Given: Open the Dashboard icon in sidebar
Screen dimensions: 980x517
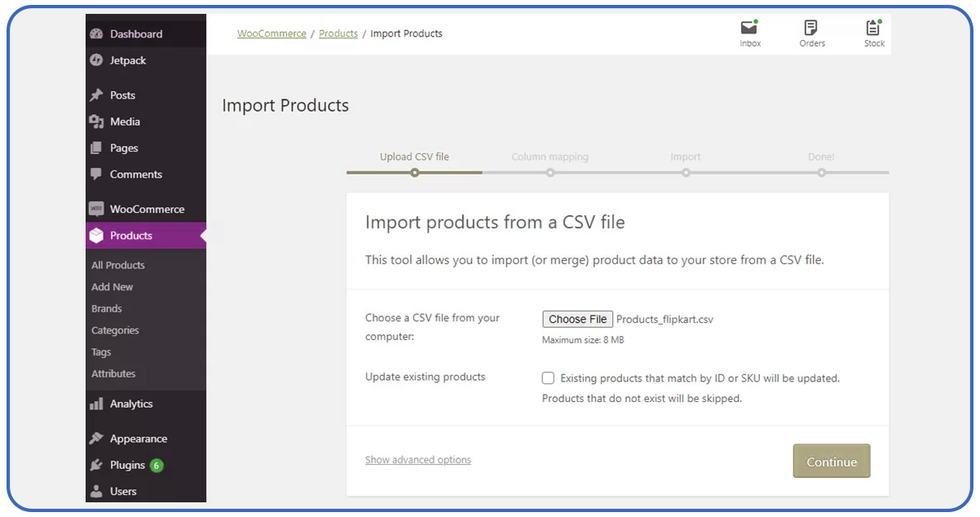Looking at the screenshot, I should point(96,34).
